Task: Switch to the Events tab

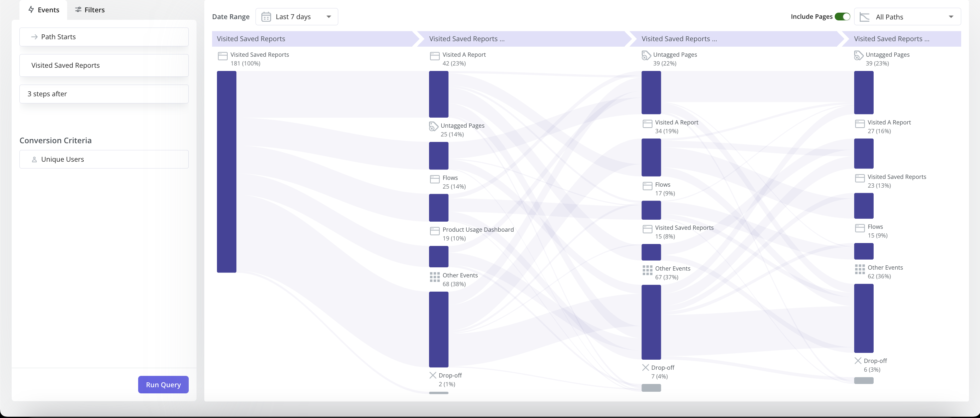Action: (x=44, y=9)
